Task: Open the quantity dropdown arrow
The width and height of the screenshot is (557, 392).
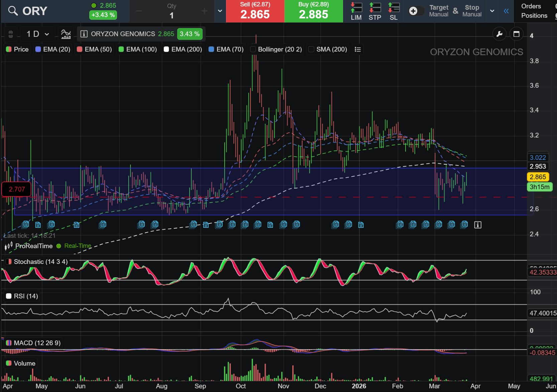Action: point(220,11)
